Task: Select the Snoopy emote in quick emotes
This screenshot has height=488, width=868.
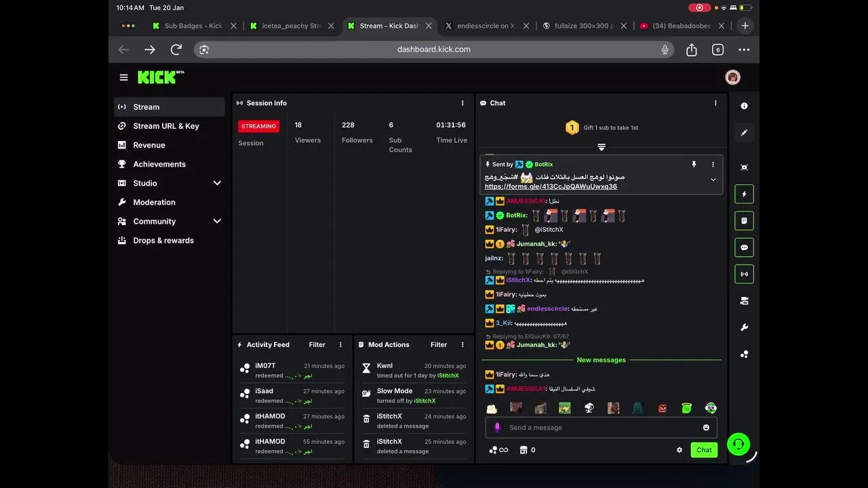Action: (x=589, y=408)
